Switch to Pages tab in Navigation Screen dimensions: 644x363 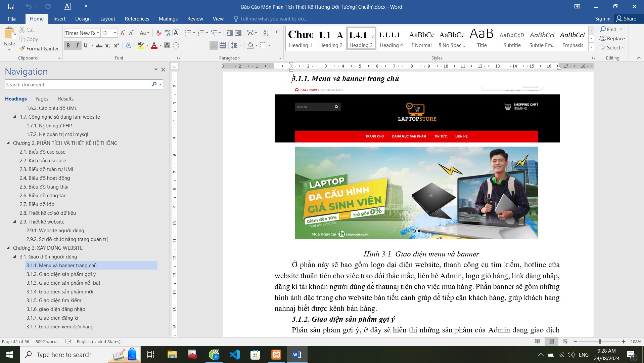tap(42, 98)
